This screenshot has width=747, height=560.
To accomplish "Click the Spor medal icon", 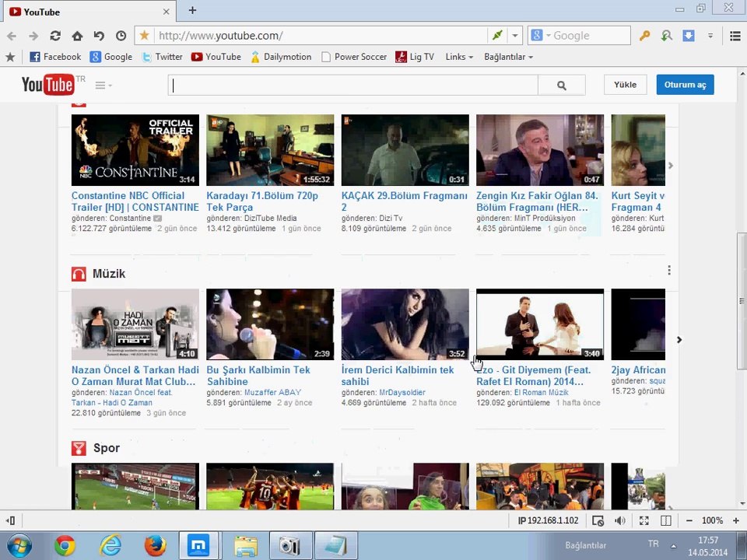I will (x=79, y=448).
